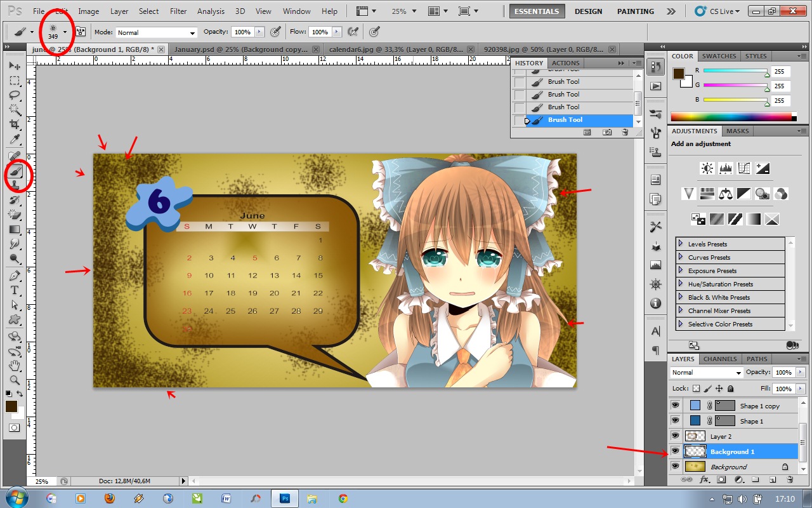Hide the locked Background layer
Image resolution: width=812 pixels, height=508 pixels.
(675, 467)
